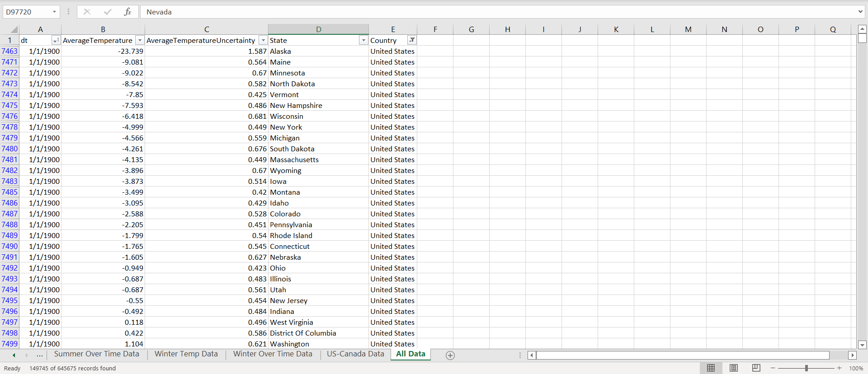Switch to US-Canada Data sheet tab

[355, 354]
